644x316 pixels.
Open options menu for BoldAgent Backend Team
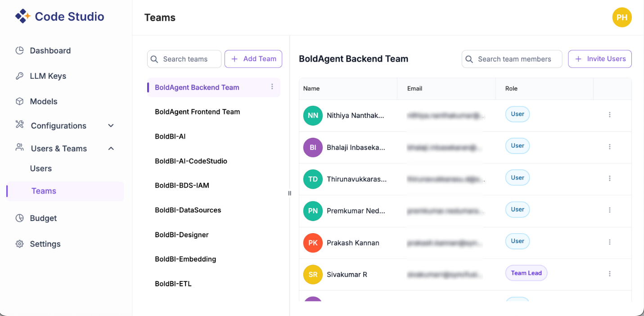point(272,87)
